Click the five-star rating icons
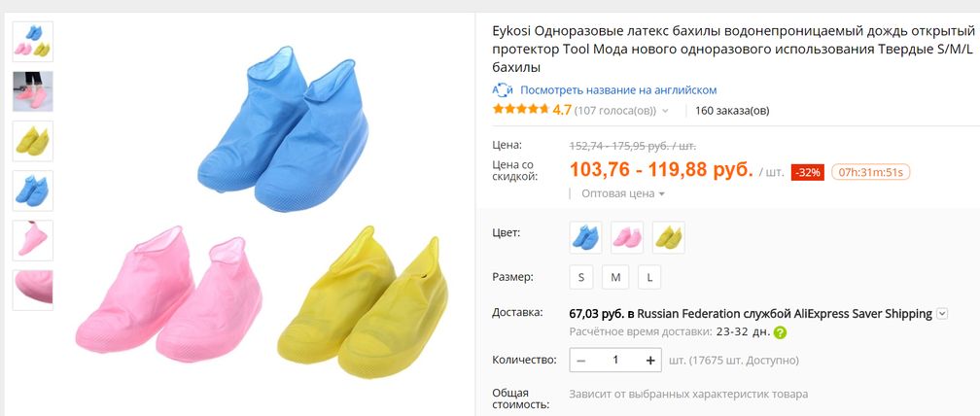Image resolution: width=980 pixels, height=416 pixels. [521, 111]
